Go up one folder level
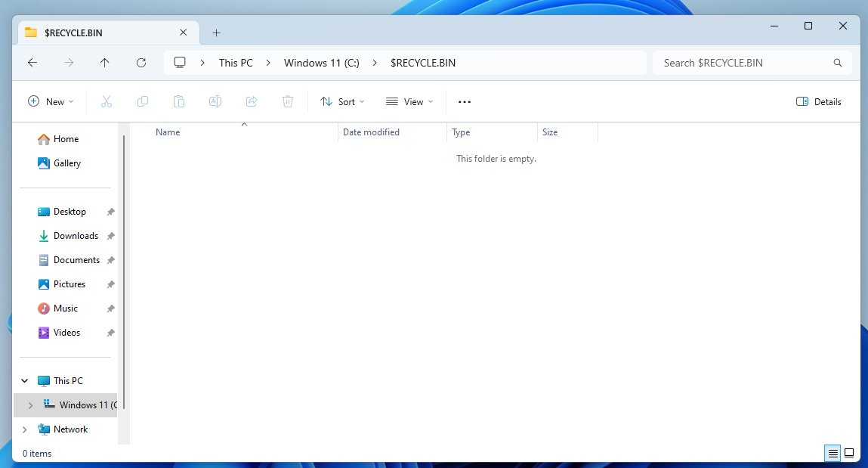The image size is (868, 468). pyautogui.click(x=104, y=63)
